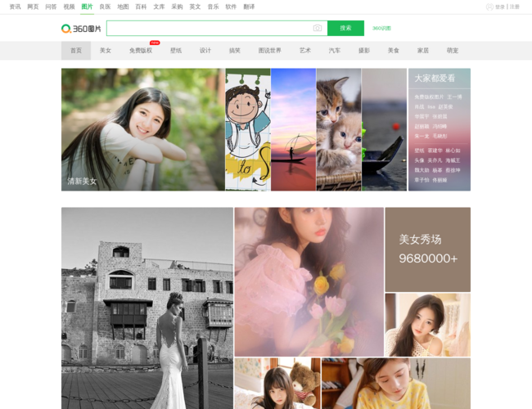Click the 头像 hot search link
This screenshot has width=532, height=409.
pos(419,160)
